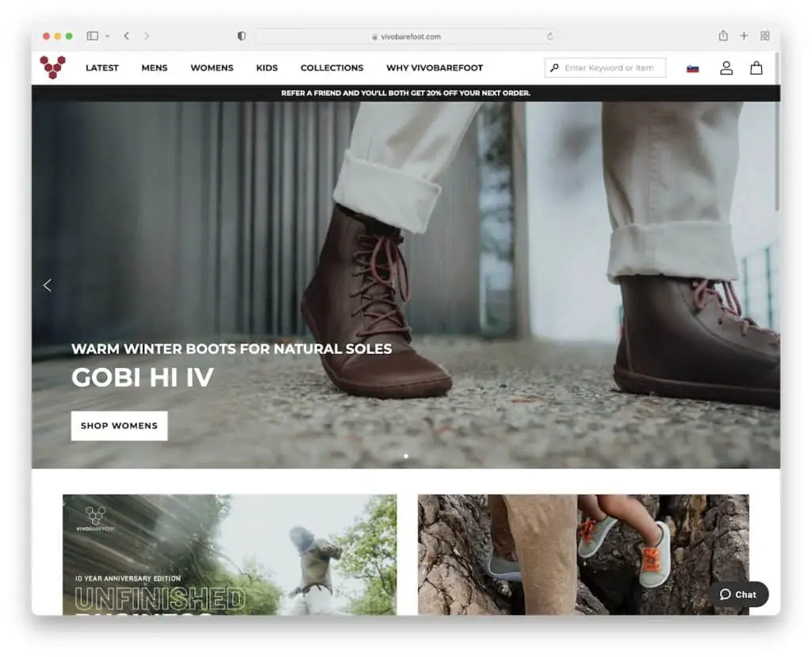Open the LATEST menu
Viewport: 812px width, 657px height.
pyautogui.click(x=102, y=68)
